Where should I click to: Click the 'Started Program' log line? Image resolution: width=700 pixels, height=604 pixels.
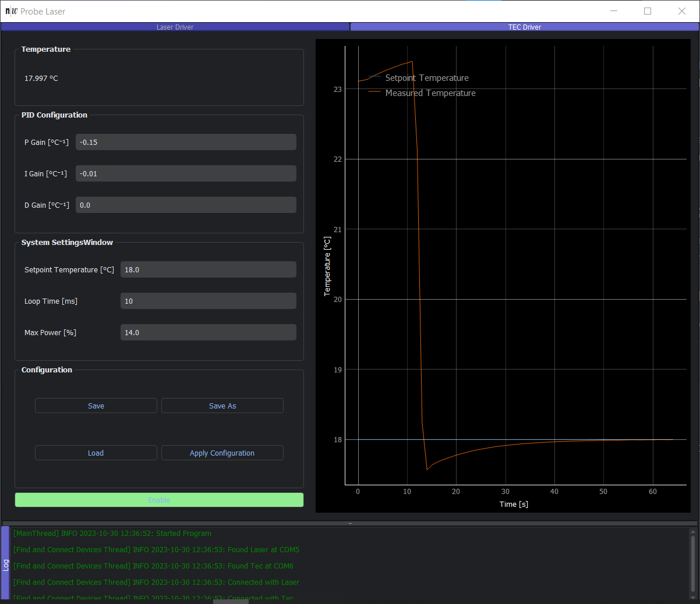point(112,533)
